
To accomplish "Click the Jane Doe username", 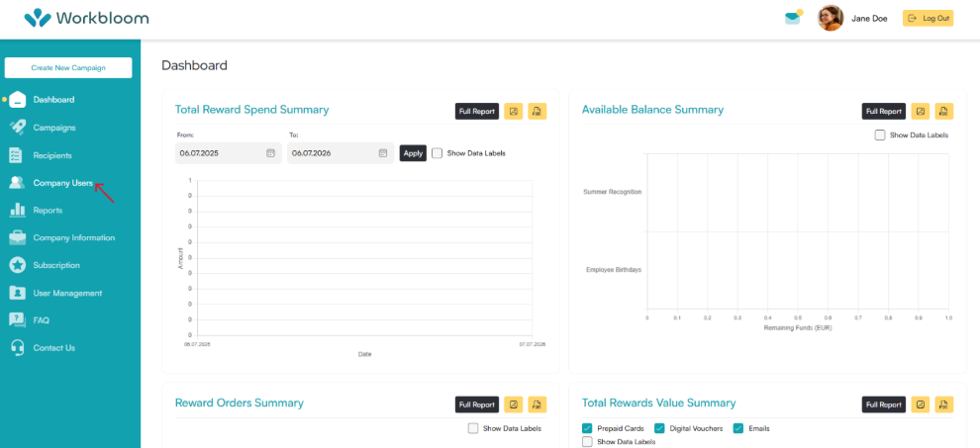I will (x=869, y=18).
